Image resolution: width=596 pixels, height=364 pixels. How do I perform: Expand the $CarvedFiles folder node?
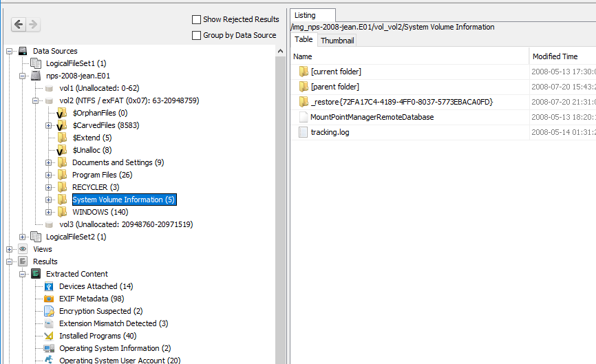tap(49, 125)
